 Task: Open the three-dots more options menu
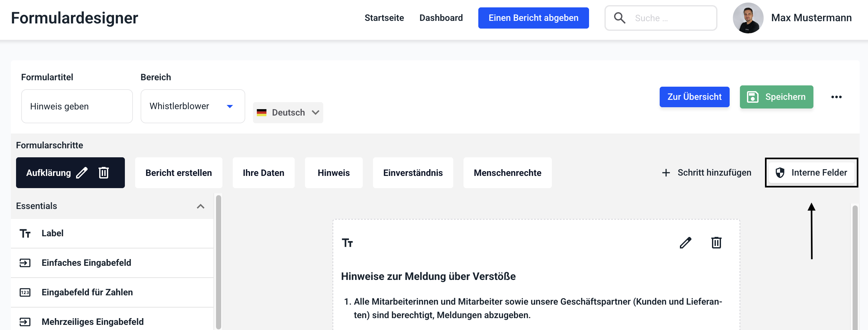point(836,97)
